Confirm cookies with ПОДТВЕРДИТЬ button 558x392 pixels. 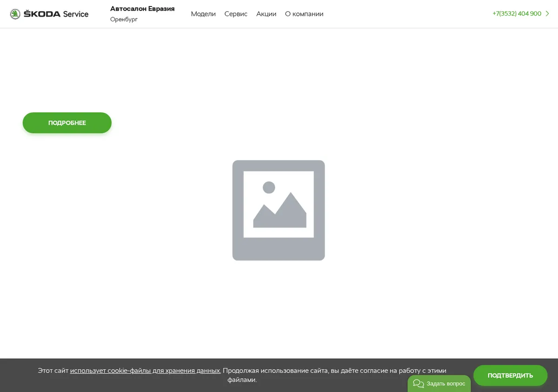510,375
